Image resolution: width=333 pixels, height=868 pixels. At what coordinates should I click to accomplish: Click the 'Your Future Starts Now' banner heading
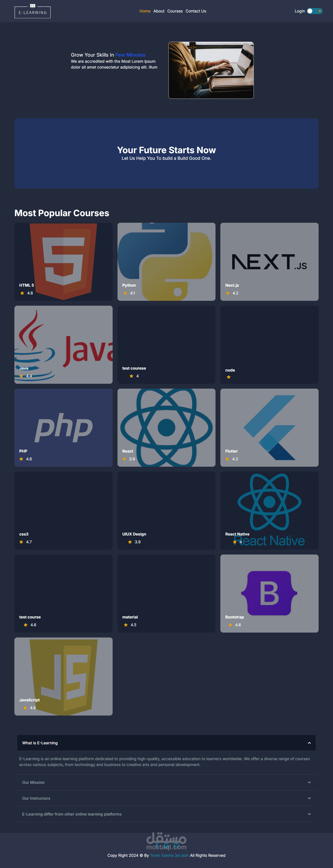(166, 150)
